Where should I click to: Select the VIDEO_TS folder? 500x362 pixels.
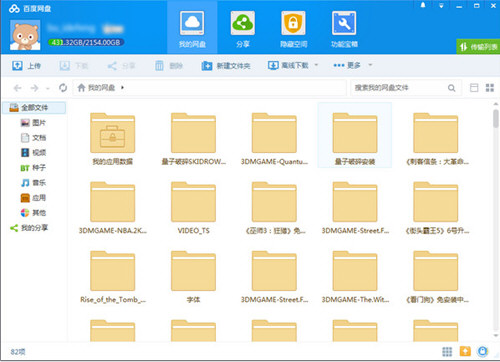[193, 208]
